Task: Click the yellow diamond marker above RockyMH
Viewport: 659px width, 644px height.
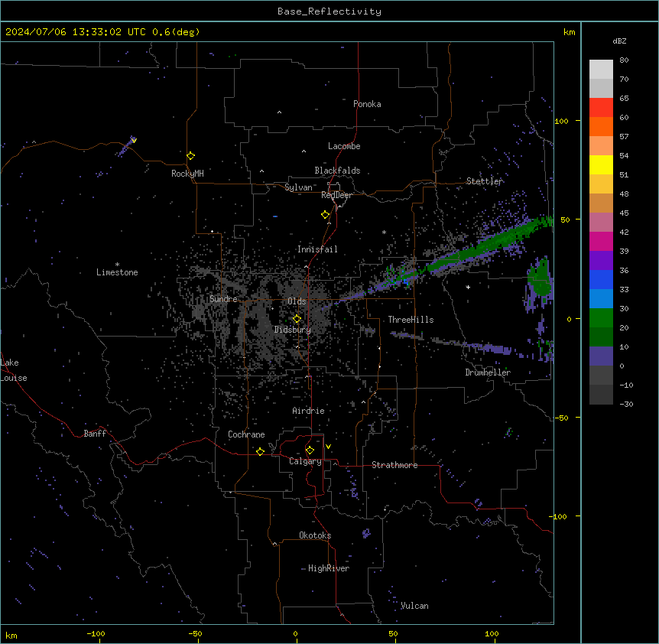Action: [x=191, y=156]
